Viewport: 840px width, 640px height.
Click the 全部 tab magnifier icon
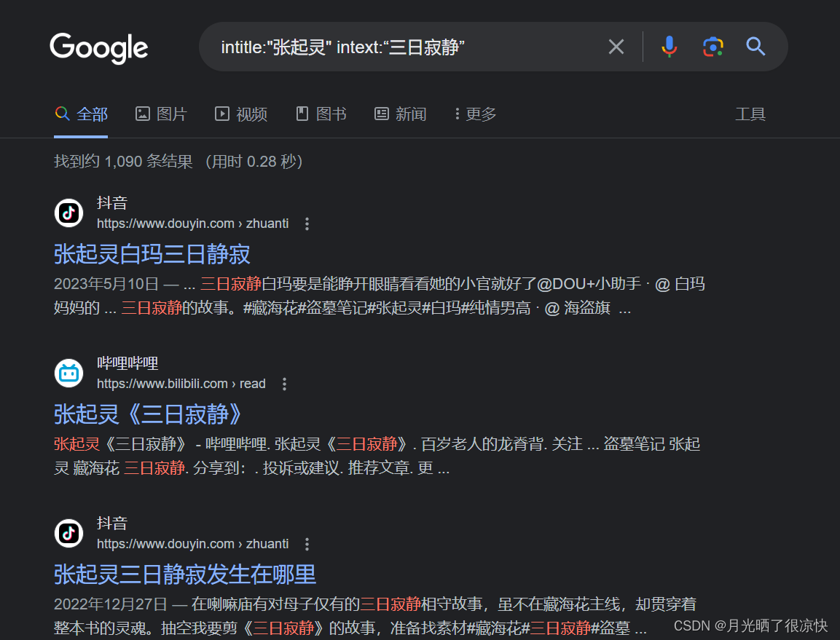(x=62, y=114)
